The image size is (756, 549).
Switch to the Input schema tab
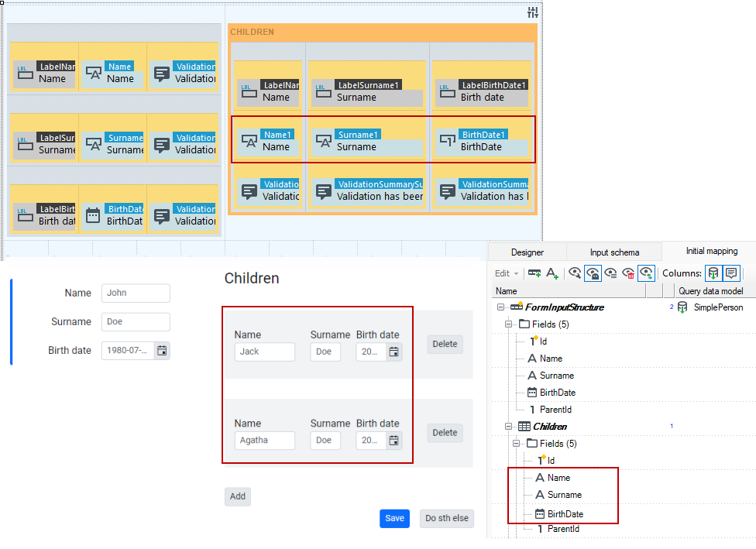[x=614, y=252]
